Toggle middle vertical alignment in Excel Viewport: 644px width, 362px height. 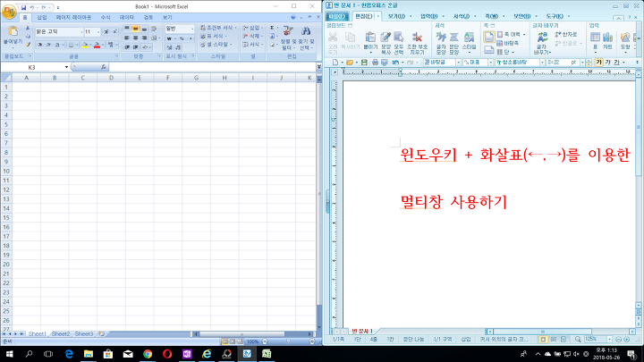tap(136, 29)
